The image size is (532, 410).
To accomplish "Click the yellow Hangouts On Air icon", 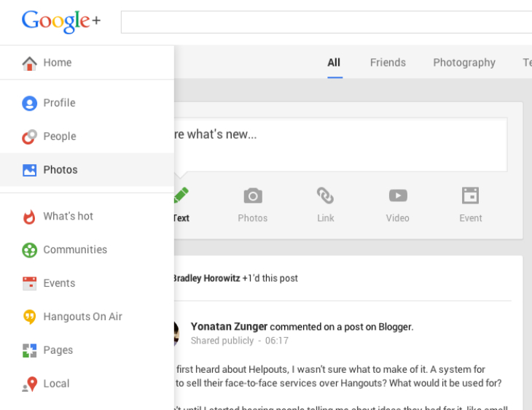I will point(30,317).
